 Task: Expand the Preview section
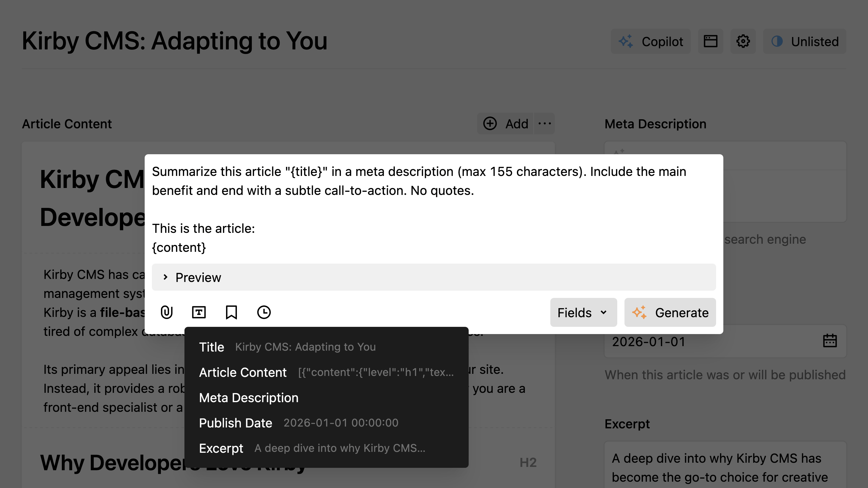coord(198,277)
